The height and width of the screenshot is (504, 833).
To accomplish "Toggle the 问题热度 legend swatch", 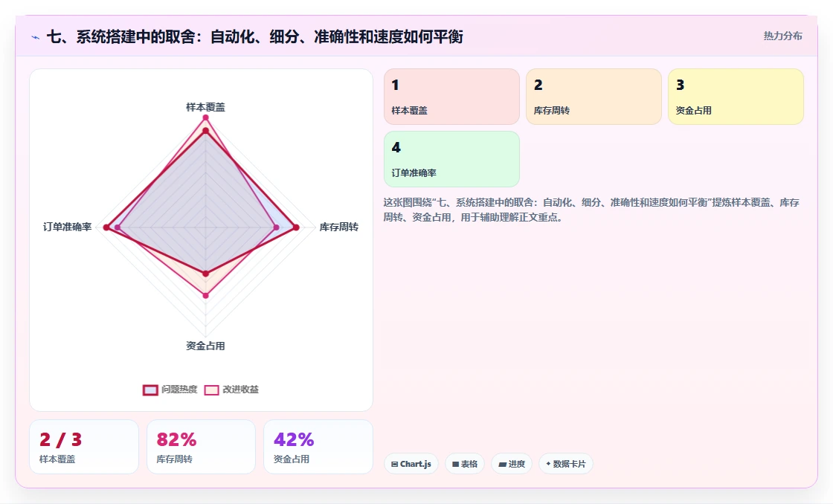I will coord(150,390).
